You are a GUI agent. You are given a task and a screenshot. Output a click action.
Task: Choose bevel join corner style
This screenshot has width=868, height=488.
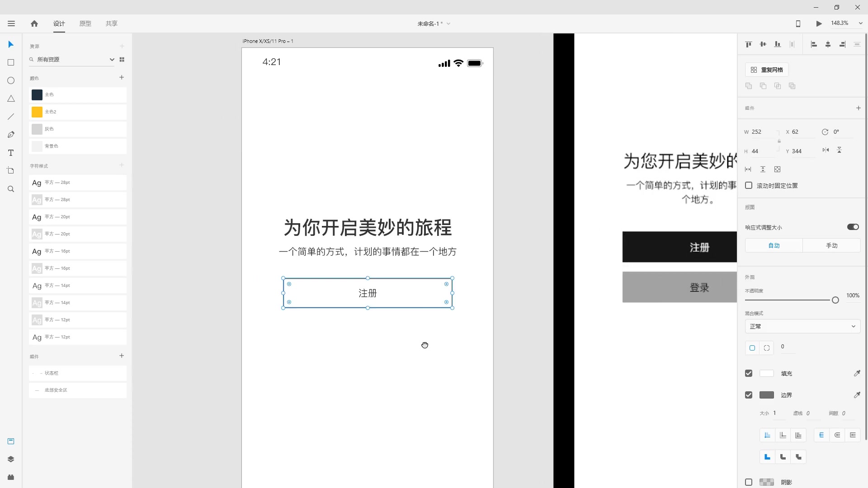798,457
